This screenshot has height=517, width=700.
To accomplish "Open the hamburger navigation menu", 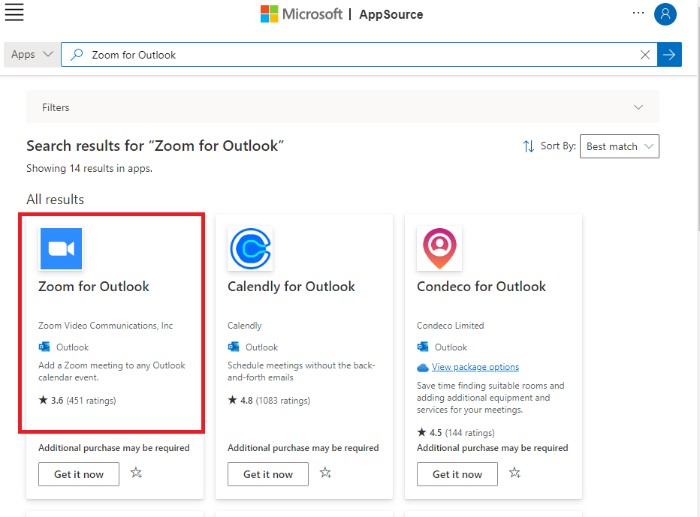I will tap(14, 13).
